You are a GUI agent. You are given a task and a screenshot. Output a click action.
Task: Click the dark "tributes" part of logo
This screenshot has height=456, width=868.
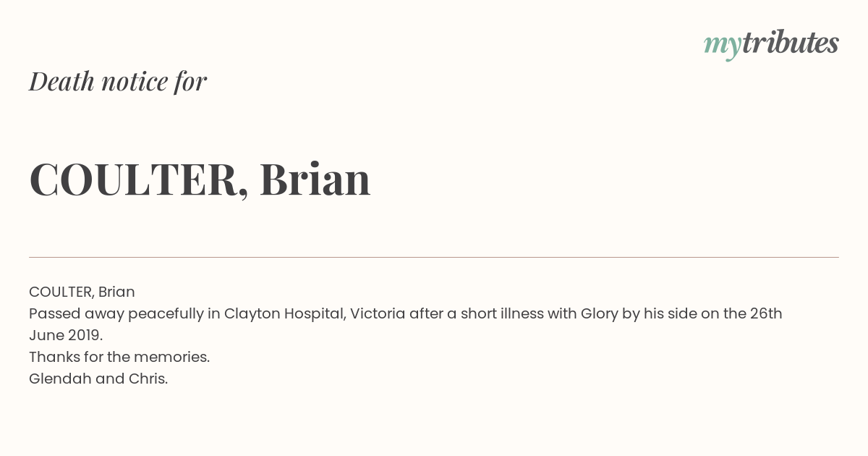tap(791, 43)
